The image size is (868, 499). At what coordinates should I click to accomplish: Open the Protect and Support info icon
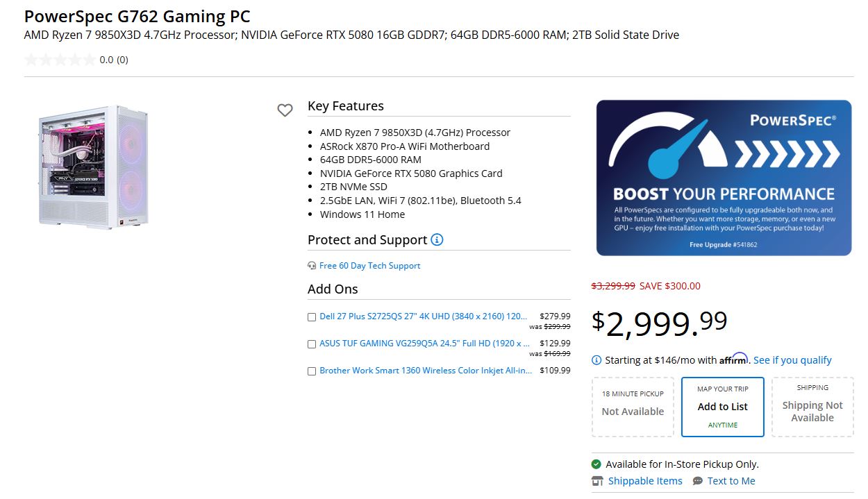click(x=436, y=239)
